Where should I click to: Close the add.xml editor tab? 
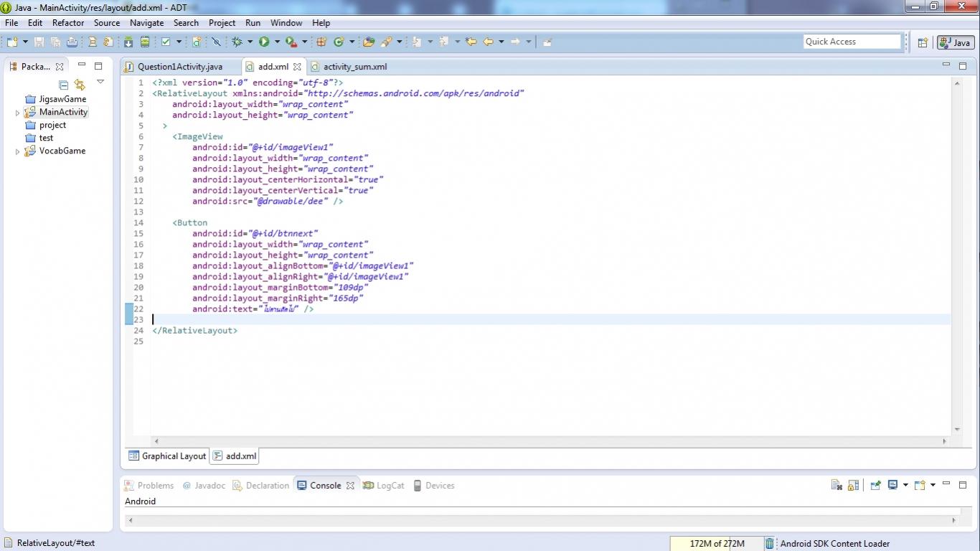pos(297,67)
